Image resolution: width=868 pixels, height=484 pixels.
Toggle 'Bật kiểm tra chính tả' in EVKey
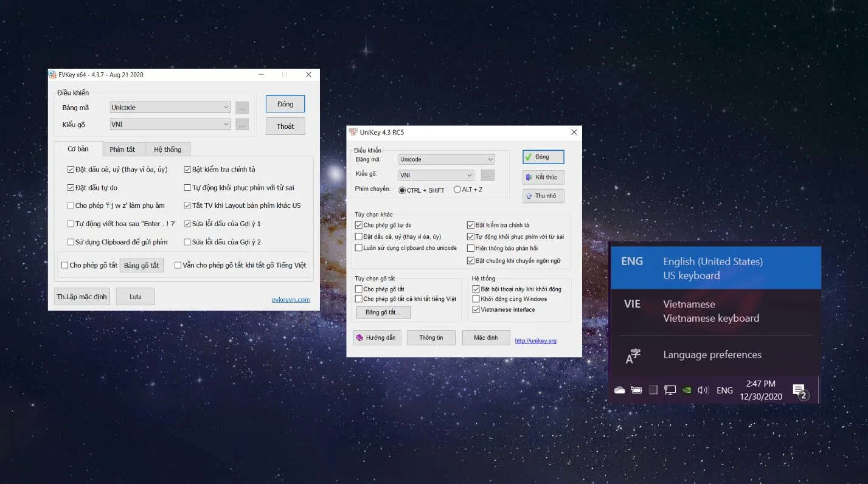[187, 170]
